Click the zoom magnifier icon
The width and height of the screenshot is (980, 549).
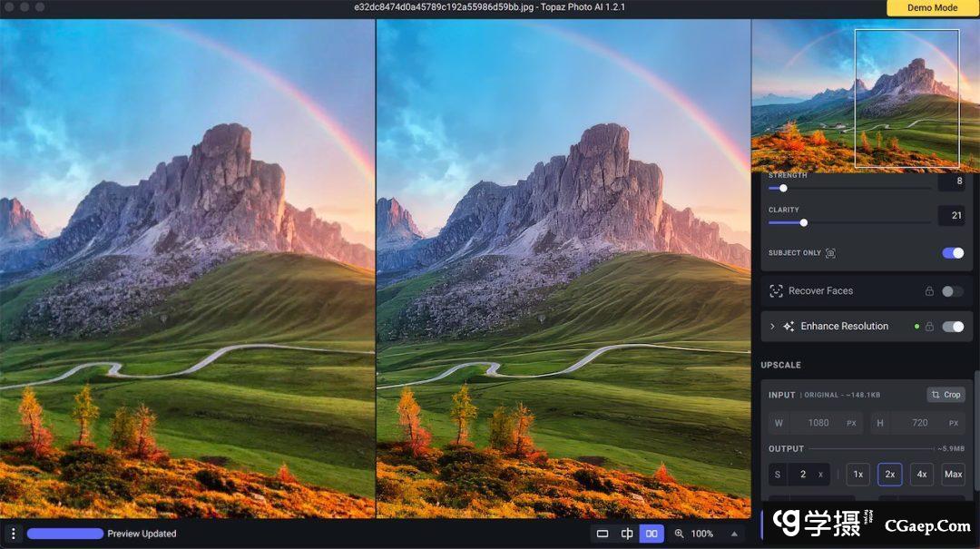[x=679, y=534]
